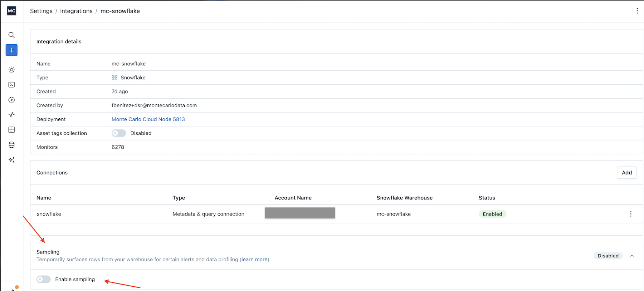Turn on the Enable sampling switch
Screen dimensions: 644x291
tap(44, 279)
